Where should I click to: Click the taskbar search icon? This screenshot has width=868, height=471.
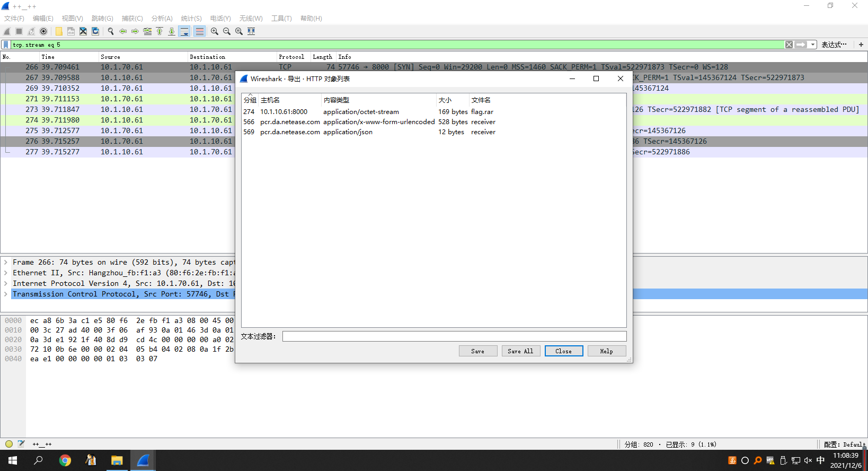[x=38, y=460]
